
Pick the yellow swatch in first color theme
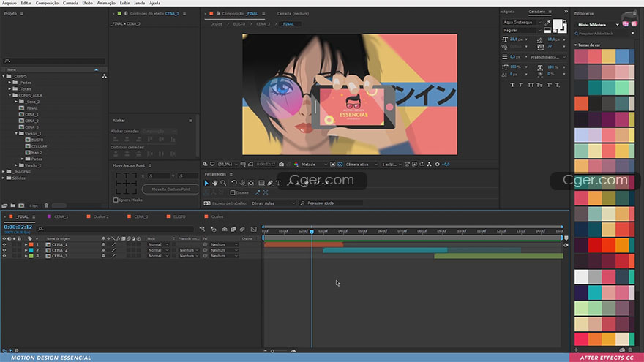[608, 56]
